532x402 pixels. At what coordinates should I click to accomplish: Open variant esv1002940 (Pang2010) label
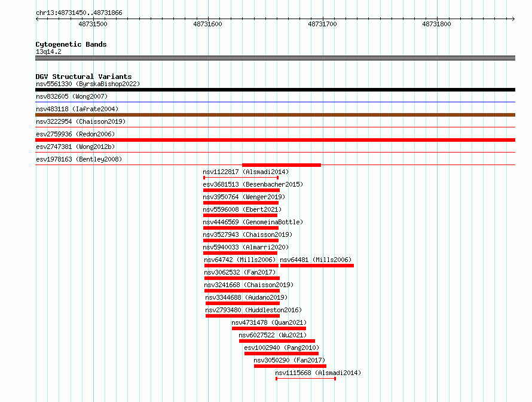[282, 348]
